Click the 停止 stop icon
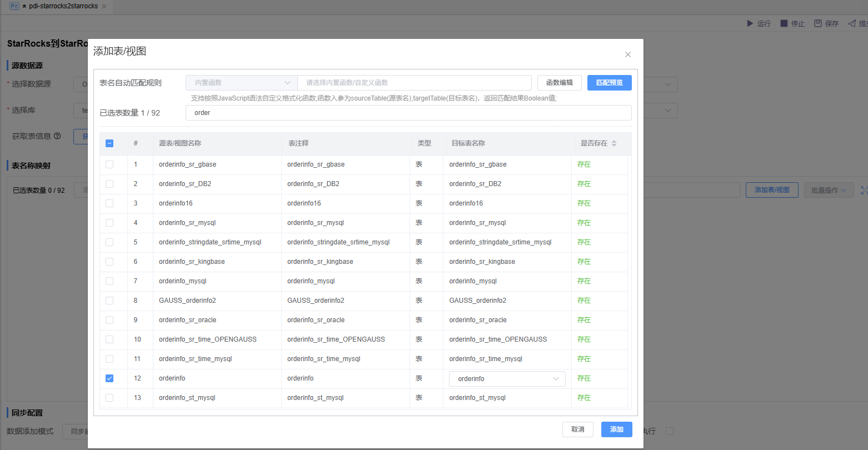The width and height of the screenshot is (868, 450). (x=784, y=23)
